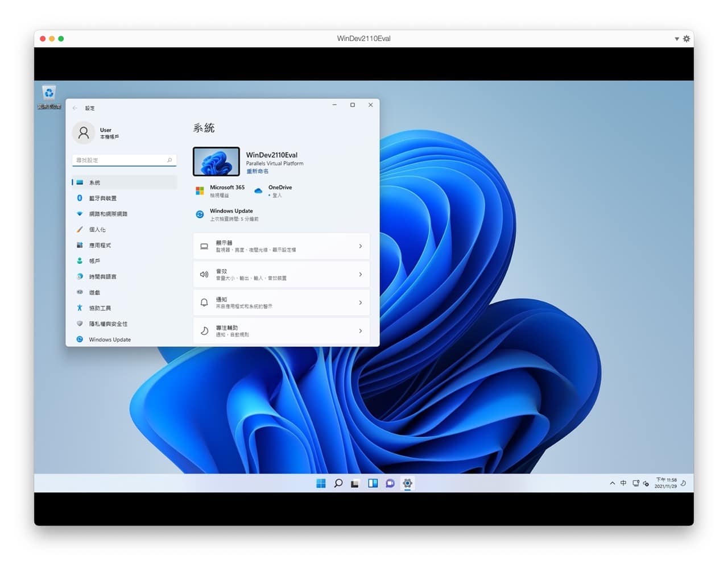Click the OneDrive cloud icon

pos(258,191)
